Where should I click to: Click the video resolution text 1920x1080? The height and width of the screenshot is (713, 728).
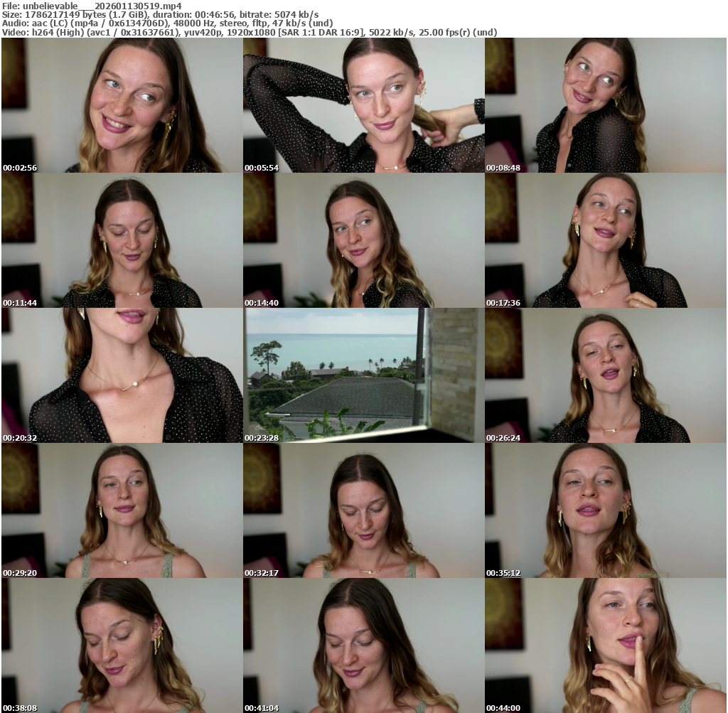click(x=251, y=33)
